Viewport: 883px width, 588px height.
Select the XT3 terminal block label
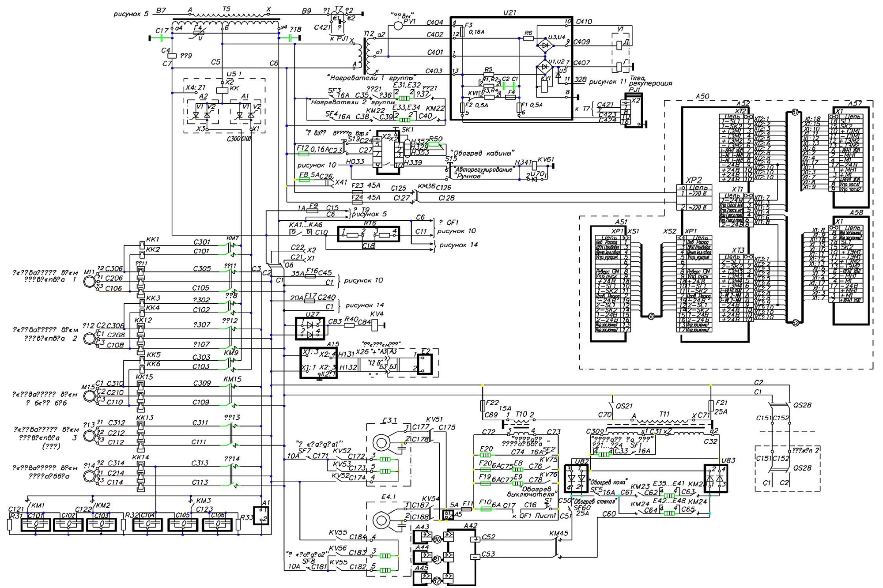pyautogui.click(x=738, y=250)
